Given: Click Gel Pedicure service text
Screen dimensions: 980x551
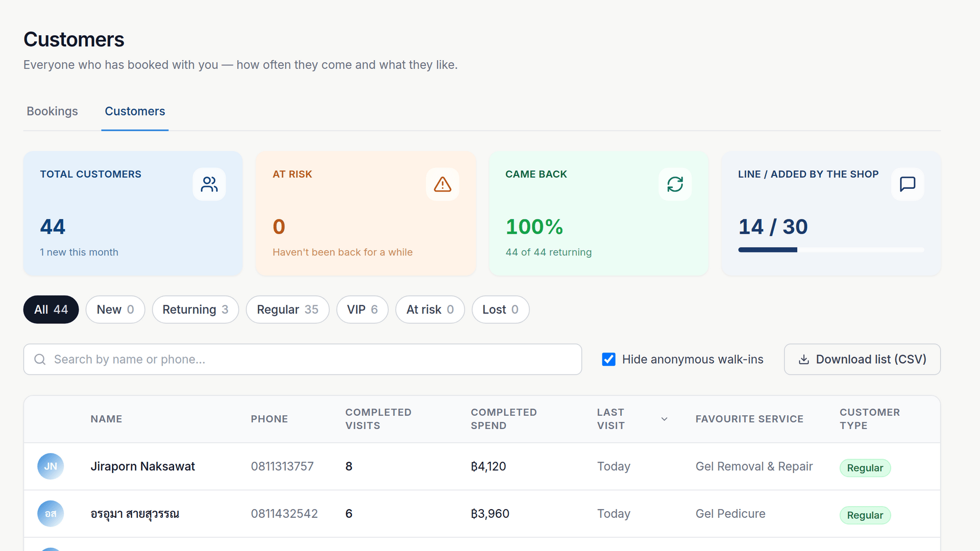Looking at the screenshot, I should pos(730,514).
